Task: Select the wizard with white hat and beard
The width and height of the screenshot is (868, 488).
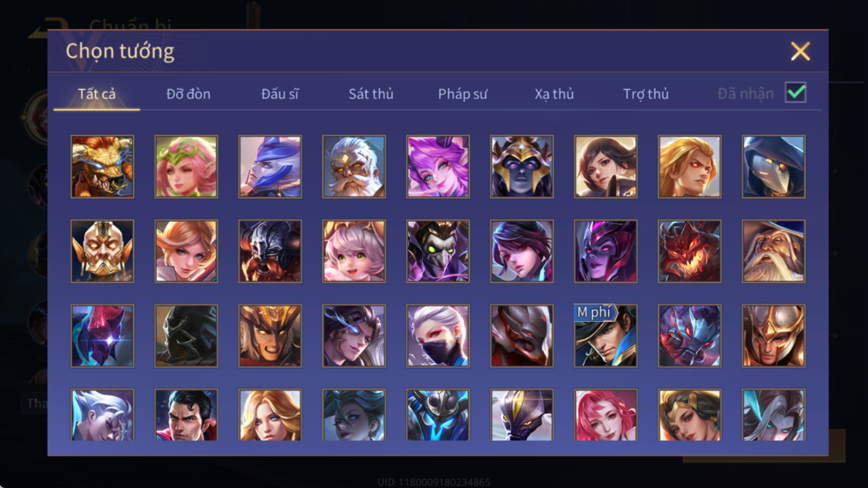Action: pyautogui.click(x=773, y=251)
